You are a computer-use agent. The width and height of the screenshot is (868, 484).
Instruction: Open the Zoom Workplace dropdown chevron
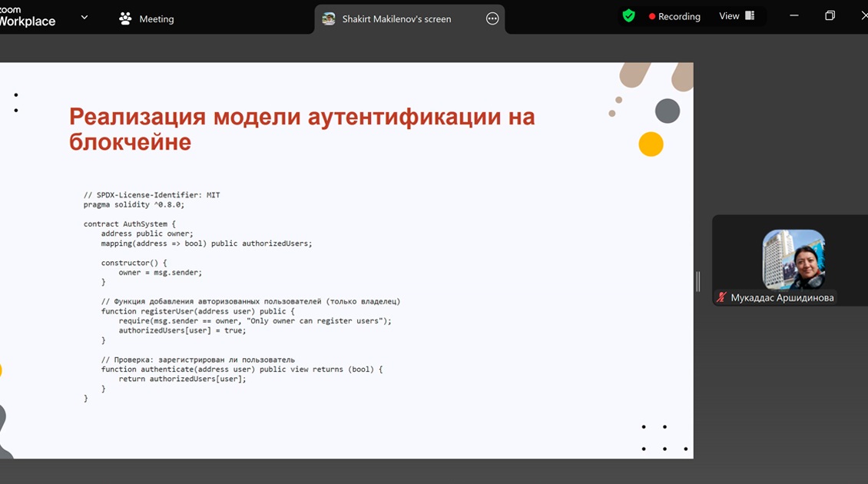click(84, 17)
